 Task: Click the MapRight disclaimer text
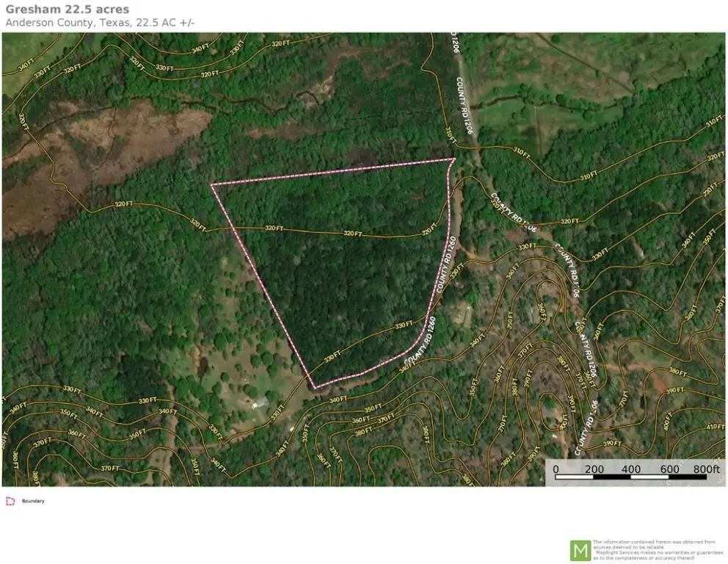pyautogui.click(x=658, y=550)
